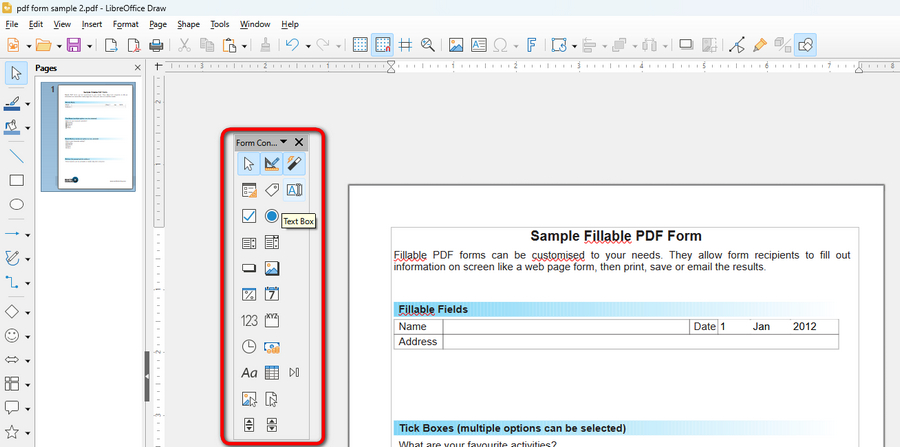Toggle Snap to Grid in toolbar
The height and width of the screenshot is (447, 900).
coord(382,45)
